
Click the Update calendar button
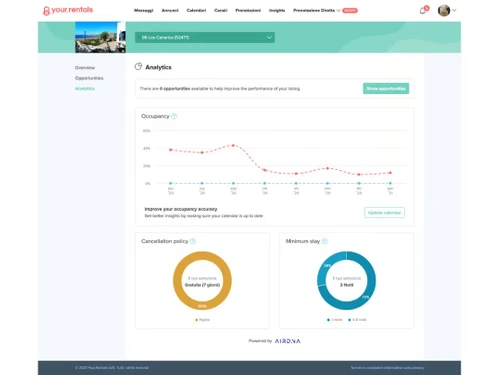[x=384, y=213]
